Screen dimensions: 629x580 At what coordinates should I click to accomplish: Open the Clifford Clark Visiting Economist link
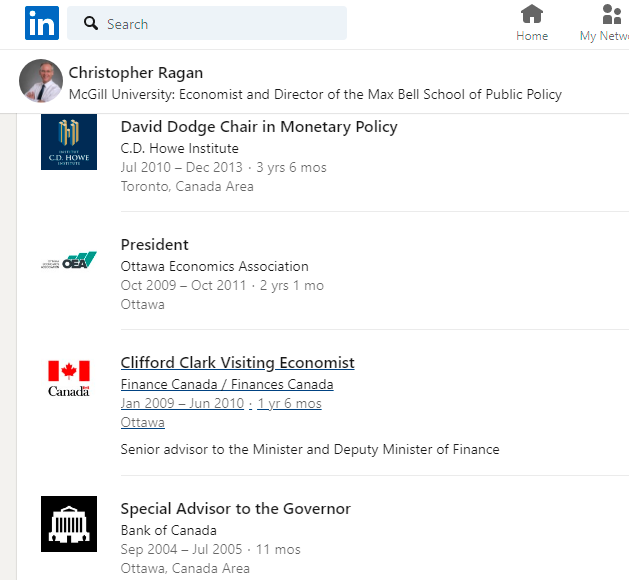click(237, 363)
